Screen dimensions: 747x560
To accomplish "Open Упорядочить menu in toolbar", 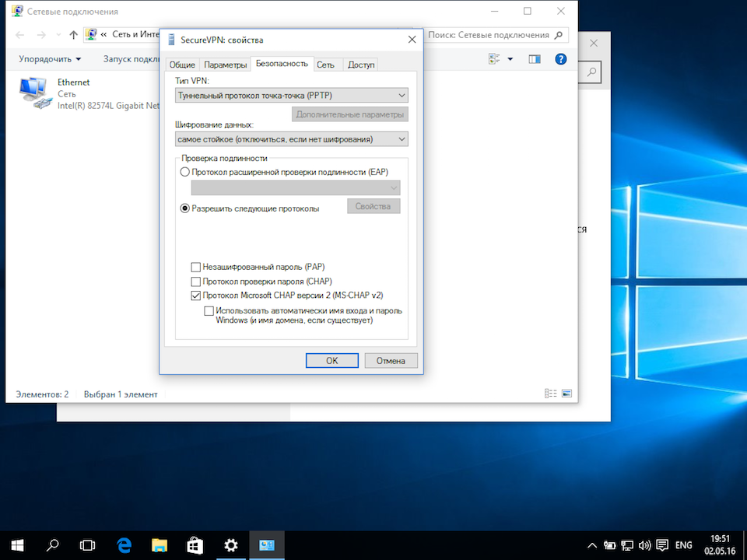I will (50, 59).
